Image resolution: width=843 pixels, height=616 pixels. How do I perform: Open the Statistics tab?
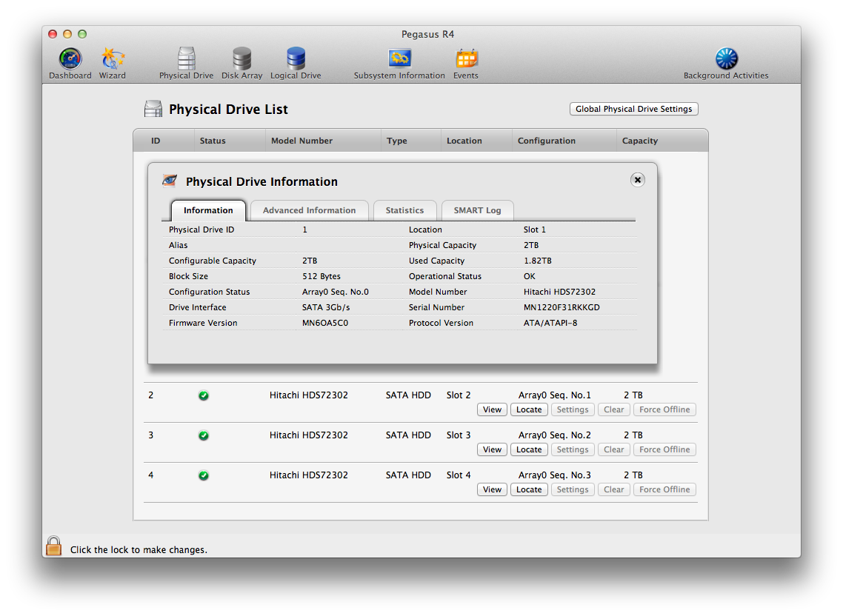point(404,210)
